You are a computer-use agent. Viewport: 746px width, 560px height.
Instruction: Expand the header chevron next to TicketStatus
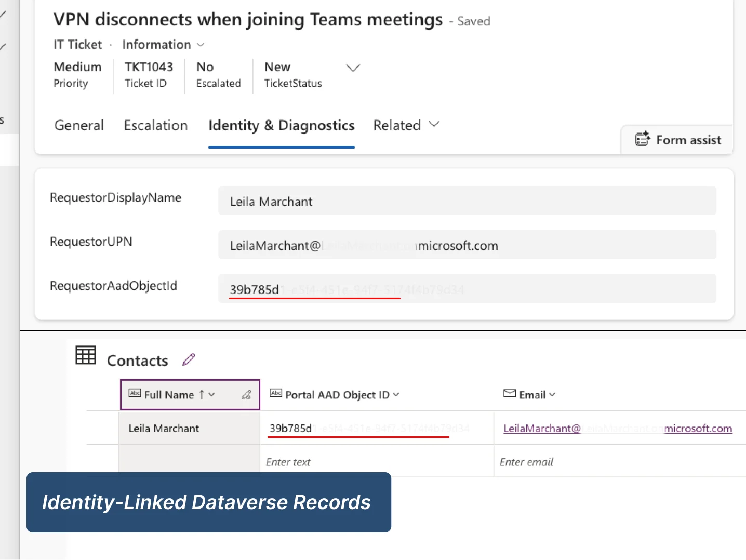353,68
